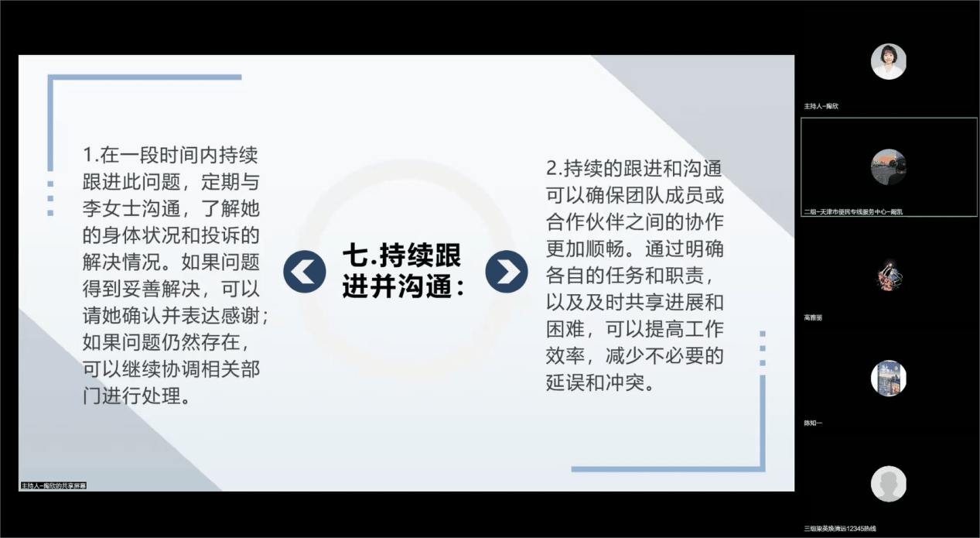Click the 主持人-陶欣的共享屏幕 label

pyautogui.click(x=53, y=485)
